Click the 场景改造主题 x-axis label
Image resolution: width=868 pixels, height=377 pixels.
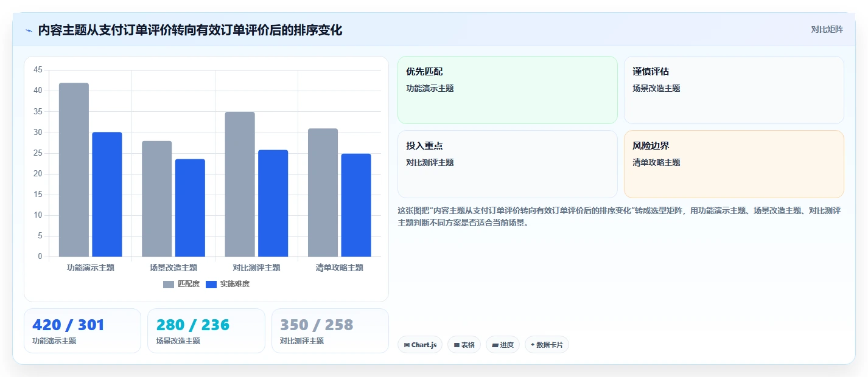[x=173, y=268]
